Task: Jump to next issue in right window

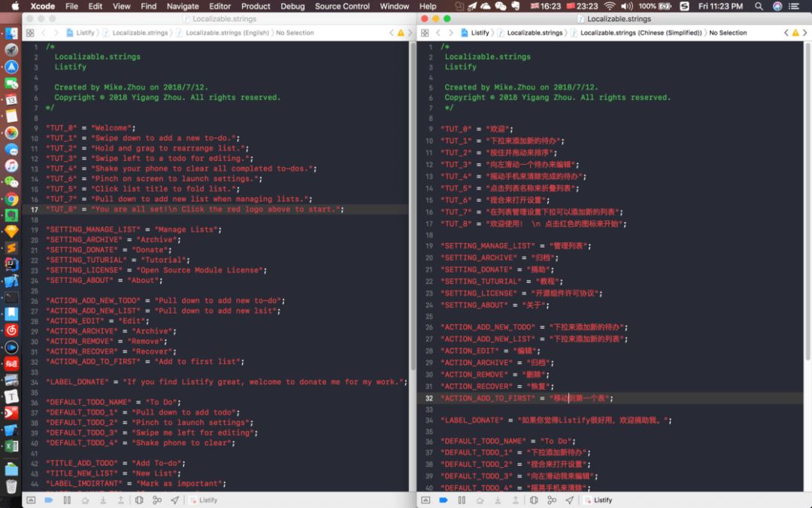Action: [804, 32]
